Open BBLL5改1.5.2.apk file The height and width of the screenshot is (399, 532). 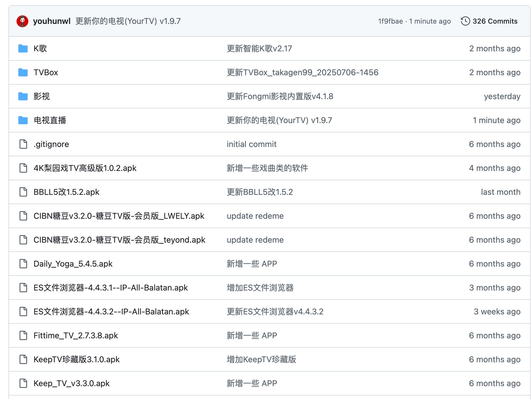[x=66, y=192]
